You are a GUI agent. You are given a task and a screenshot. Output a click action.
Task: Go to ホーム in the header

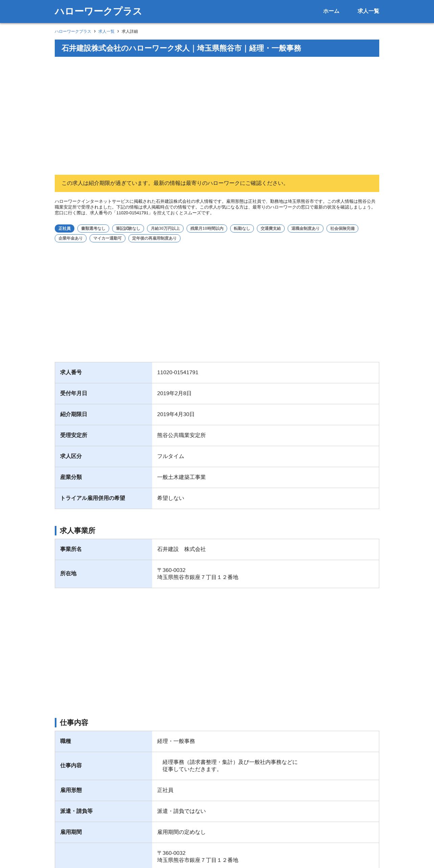[331, 11]
